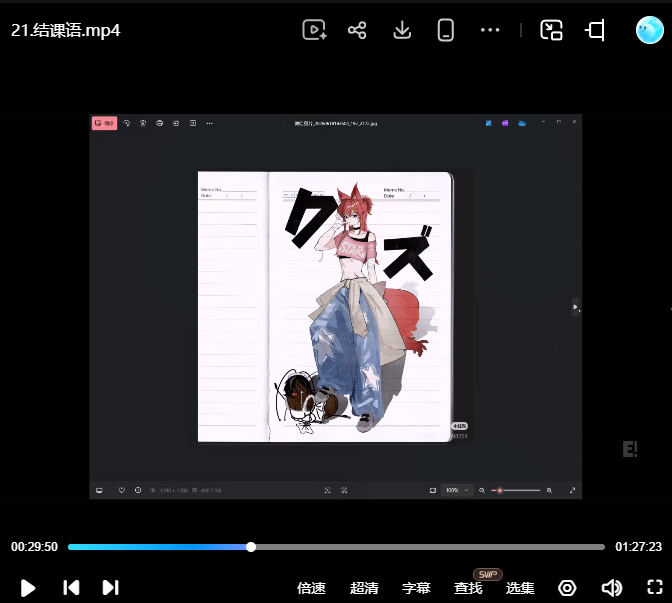Mute the volume speaker icon
Image resolution: width=672 pixels, height=603 pixels.
tap(612, 588)
